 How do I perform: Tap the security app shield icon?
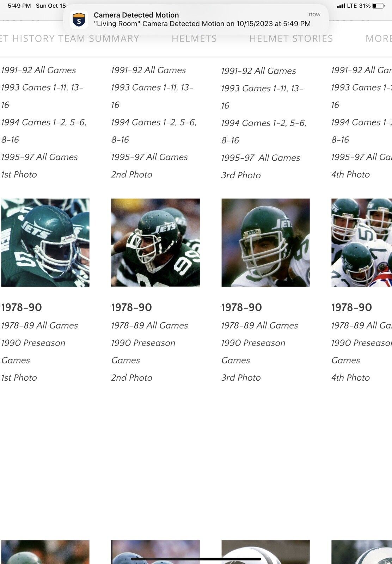[79, 20]
